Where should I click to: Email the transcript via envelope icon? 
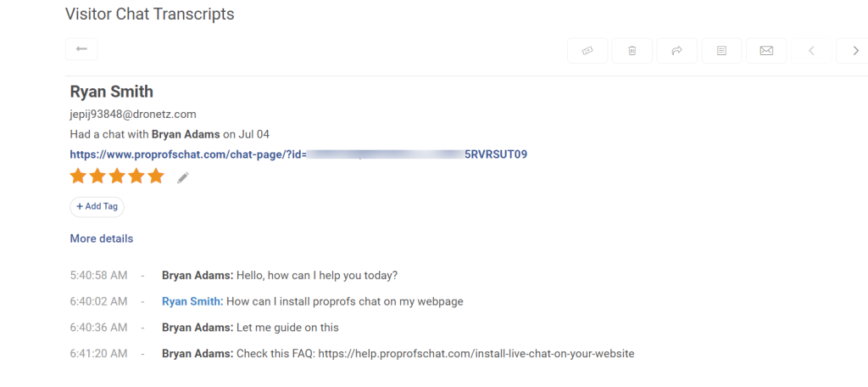click(766, 51)
